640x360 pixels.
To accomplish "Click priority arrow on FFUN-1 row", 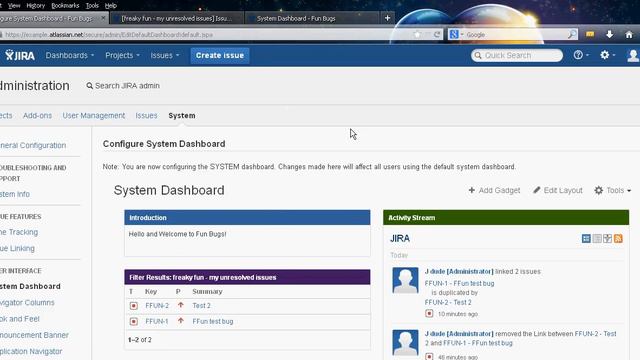I will (x=180, y=321).
